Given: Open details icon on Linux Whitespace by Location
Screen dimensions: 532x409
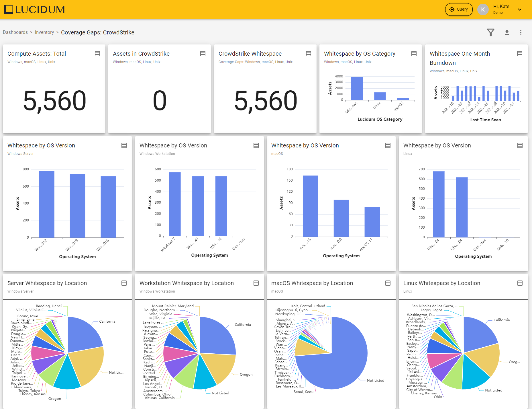Looking at the screenshot, I should click(520, 283).
